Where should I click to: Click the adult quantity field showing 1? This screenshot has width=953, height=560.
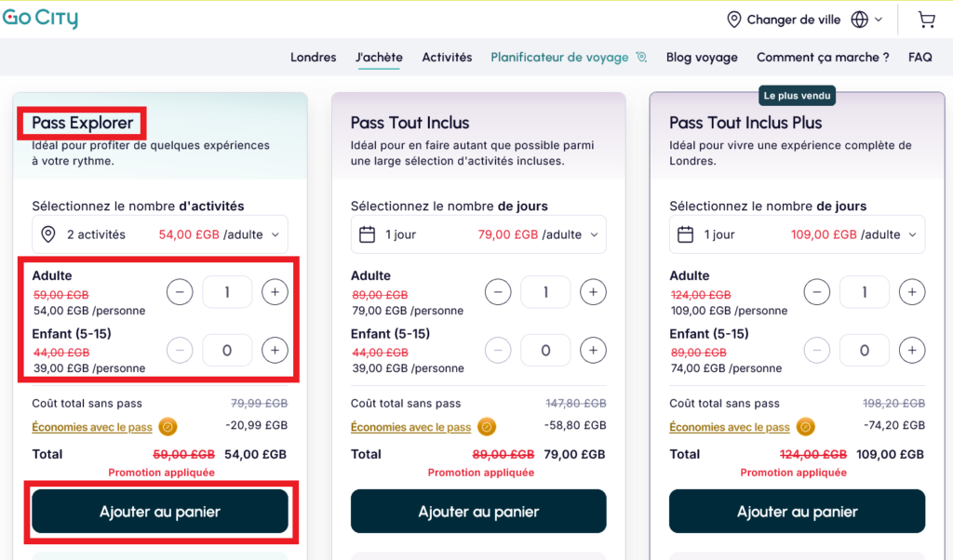click(227, 292)
